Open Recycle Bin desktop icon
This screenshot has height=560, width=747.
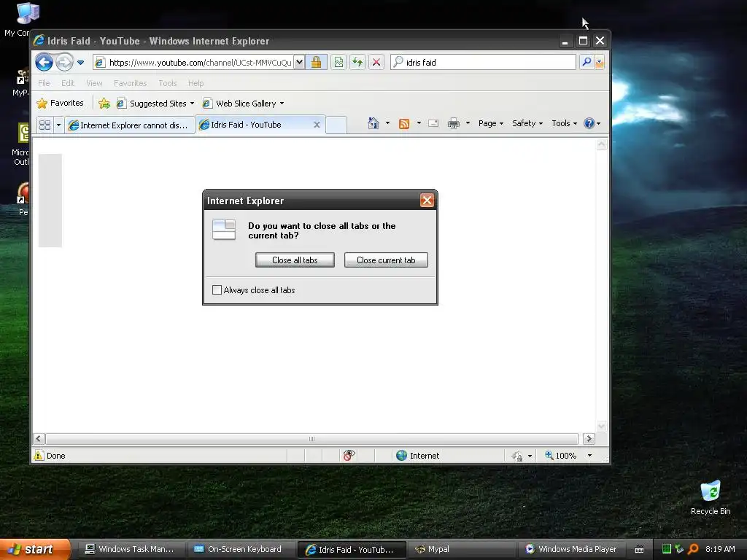click(x=711, y=497)
